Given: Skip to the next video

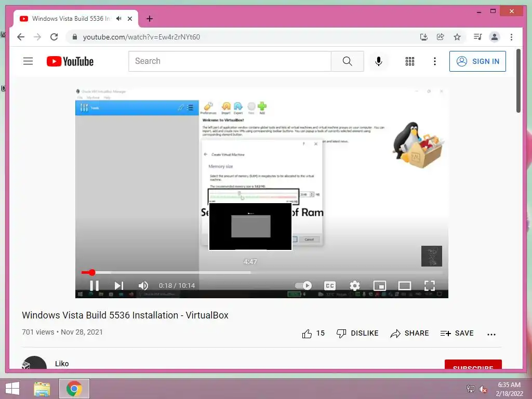Looking at the screenshot, I should click(119, 286).
